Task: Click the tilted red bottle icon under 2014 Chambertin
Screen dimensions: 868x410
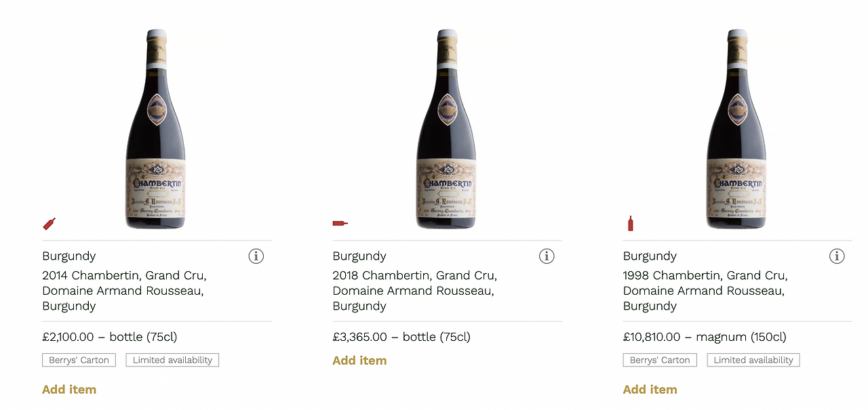Action: pyautogui.click(x=50, y=223)
